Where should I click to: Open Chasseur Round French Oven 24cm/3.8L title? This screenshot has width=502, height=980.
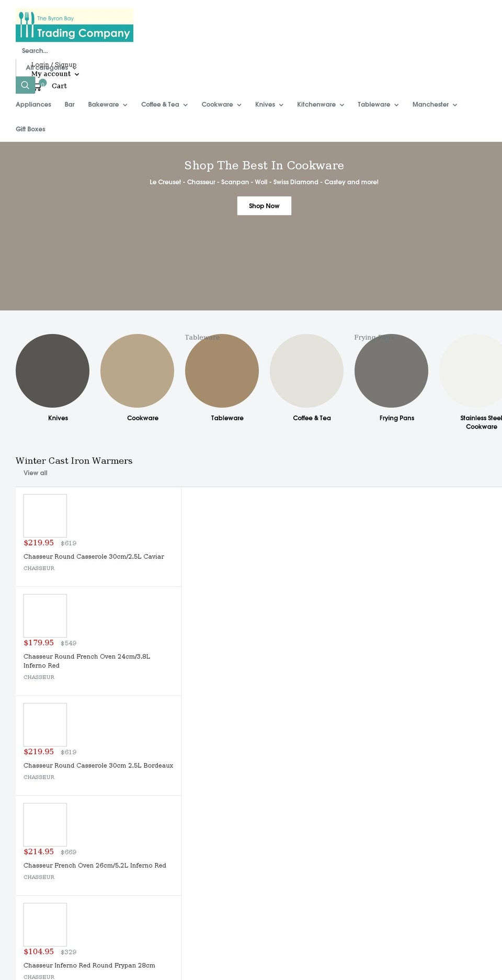tap(87, 661)
